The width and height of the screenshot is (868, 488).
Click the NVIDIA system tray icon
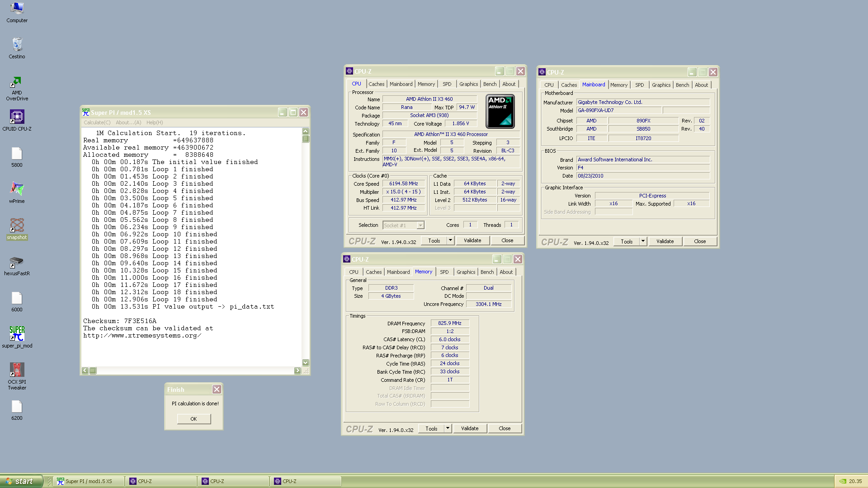843,481
